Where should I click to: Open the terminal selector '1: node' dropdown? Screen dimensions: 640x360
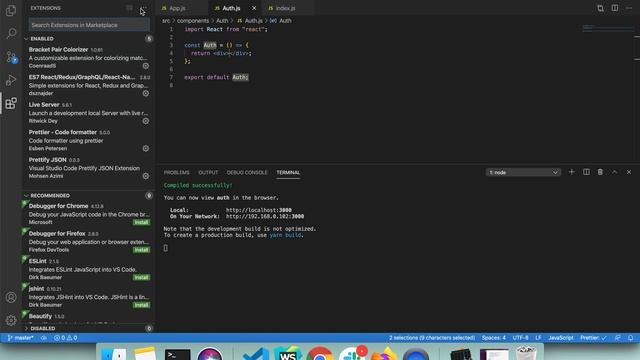[x=523, y=172]
